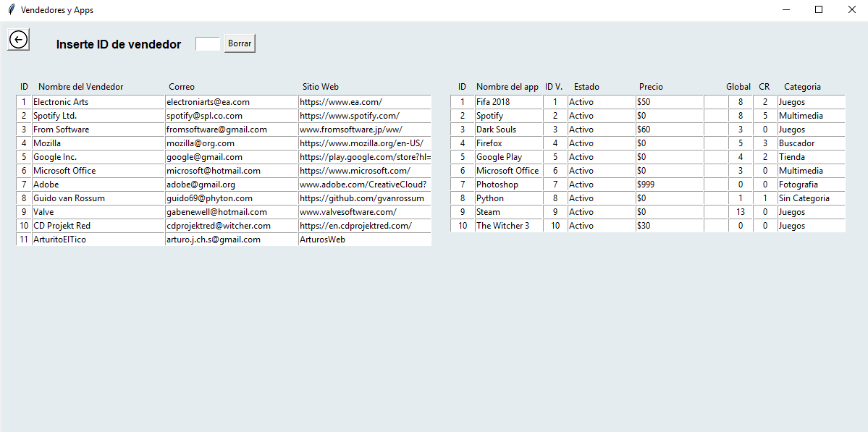
Task: Select the Google Play app cell
Action: tap(509, 157)
